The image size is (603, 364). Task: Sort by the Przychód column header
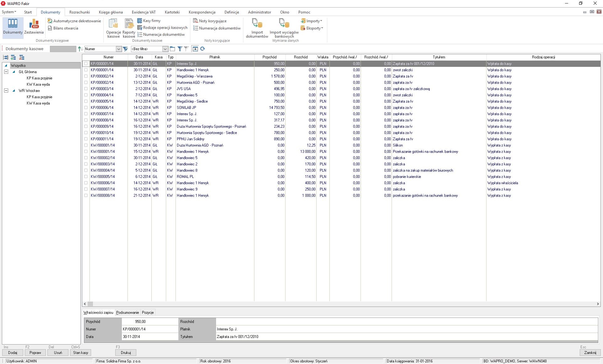(269, 57)
